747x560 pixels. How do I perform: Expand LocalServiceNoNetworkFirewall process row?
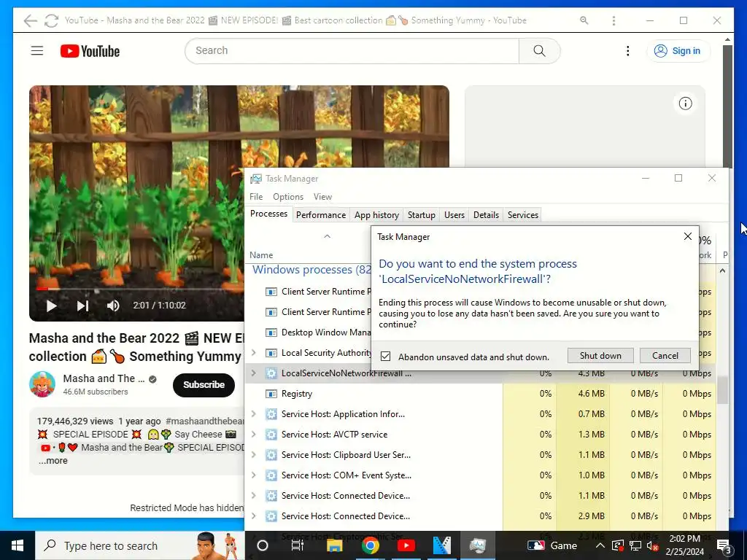pyautogui.click(x=253, y=373)
